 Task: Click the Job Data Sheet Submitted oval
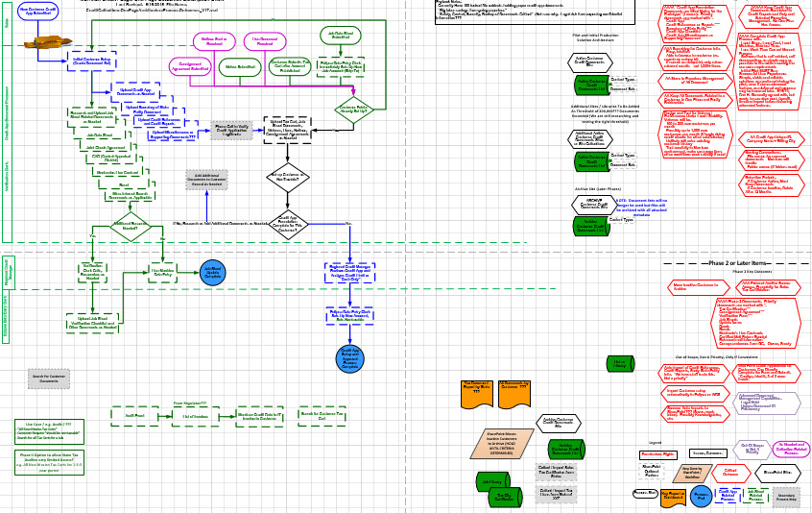point(340,36)
